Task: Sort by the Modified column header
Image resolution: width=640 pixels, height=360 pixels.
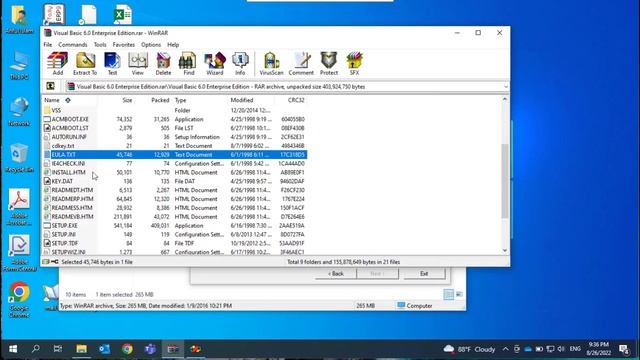Action: point(242,100)
